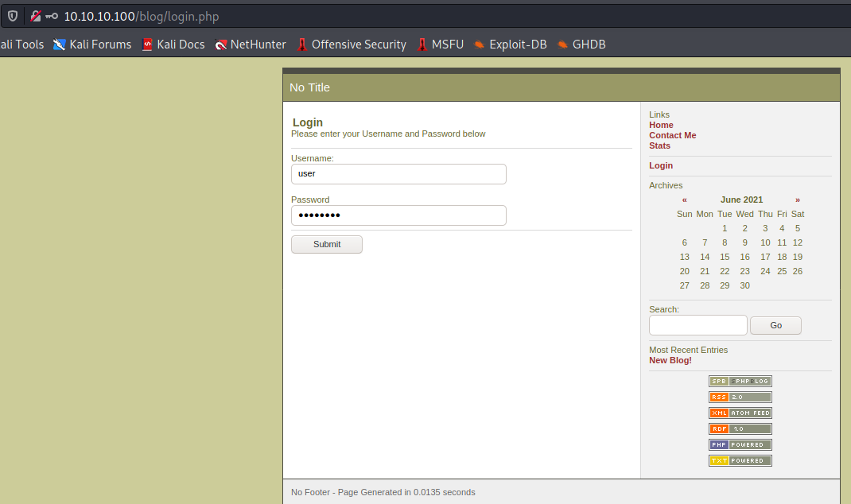Image resolution: width=851 pixels, height=504 pixels.
Task: Open the Stats link
Action: (x=659, y=145)
